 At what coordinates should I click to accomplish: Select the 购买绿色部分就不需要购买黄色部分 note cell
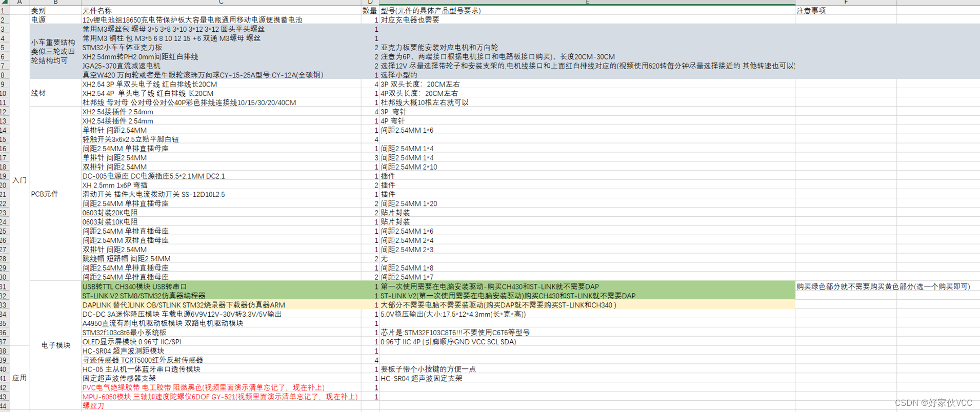pos(883,286)
